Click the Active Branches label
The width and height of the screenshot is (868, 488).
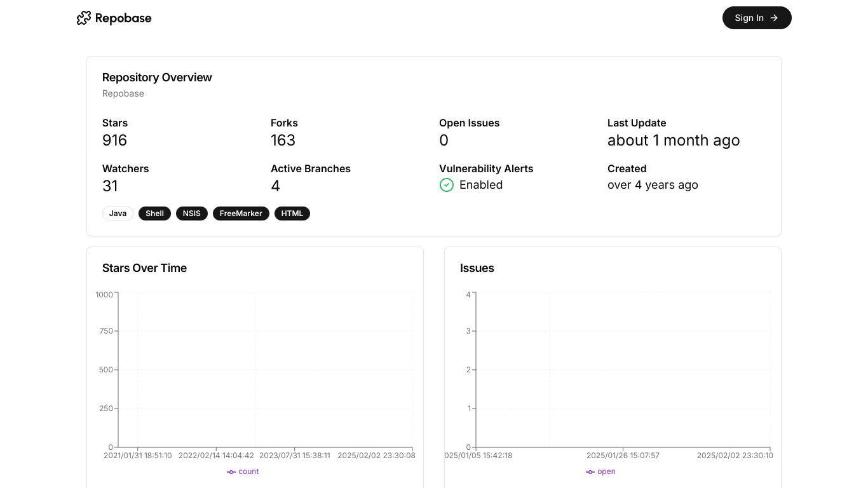click(x=311, y=169)
